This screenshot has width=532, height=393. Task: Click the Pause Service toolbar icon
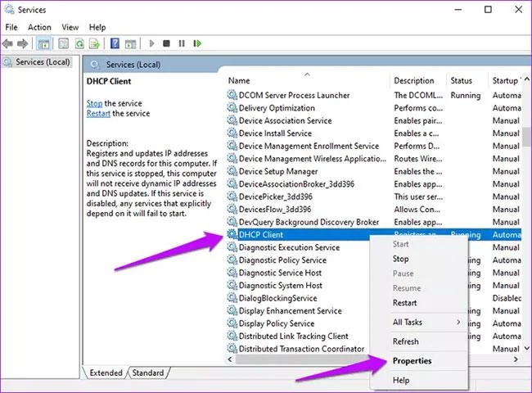pyautogui.click(x=182, y=43)
